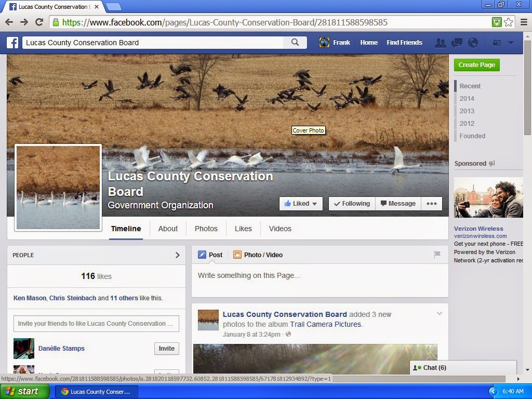Image resolution: width=532 pixels, height=399 pixels.
Task: Expand the system tray arrow icon
Action: [x=493, y=392]
